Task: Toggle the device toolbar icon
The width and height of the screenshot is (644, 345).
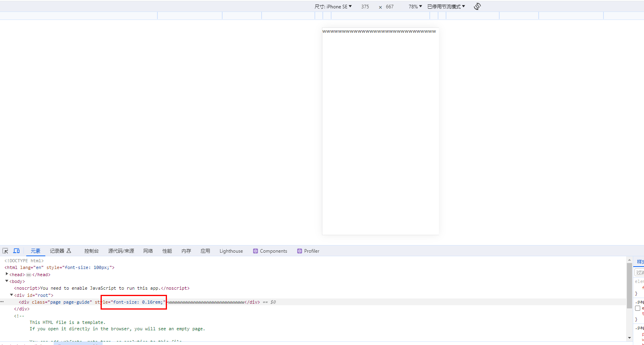Action: pos(16,251)
